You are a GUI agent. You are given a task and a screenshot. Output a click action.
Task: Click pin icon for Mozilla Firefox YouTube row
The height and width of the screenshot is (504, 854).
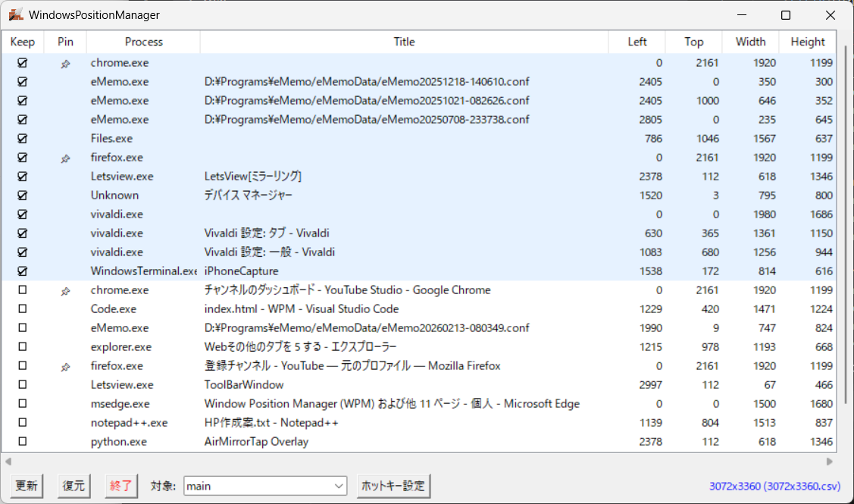(x=65, y=367)
